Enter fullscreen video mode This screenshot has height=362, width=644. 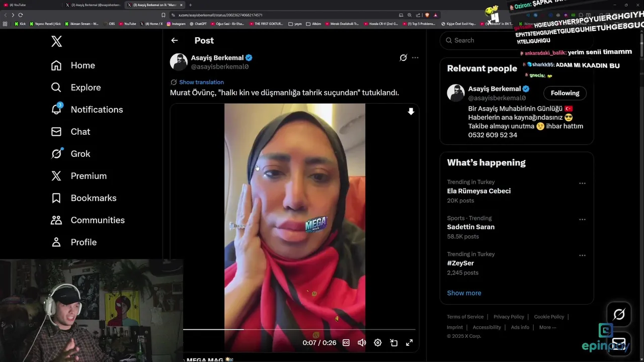[x=410, y=343]
